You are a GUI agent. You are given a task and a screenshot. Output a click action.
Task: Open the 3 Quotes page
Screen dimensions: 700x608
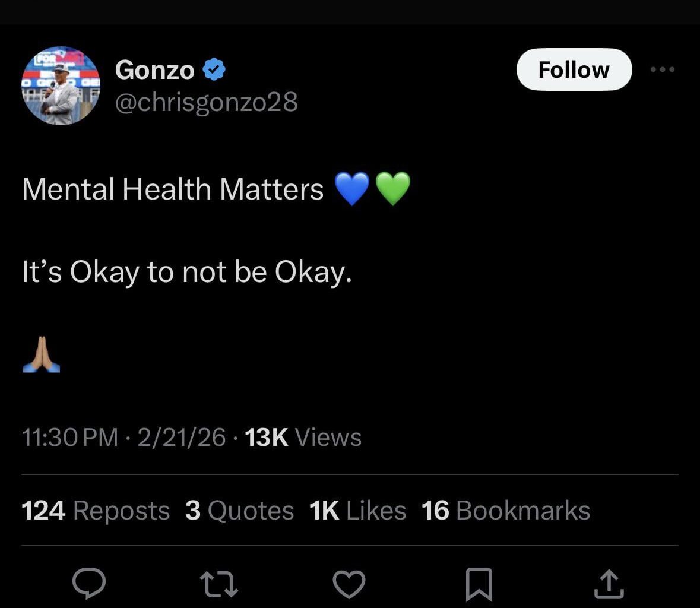(240, 510)
